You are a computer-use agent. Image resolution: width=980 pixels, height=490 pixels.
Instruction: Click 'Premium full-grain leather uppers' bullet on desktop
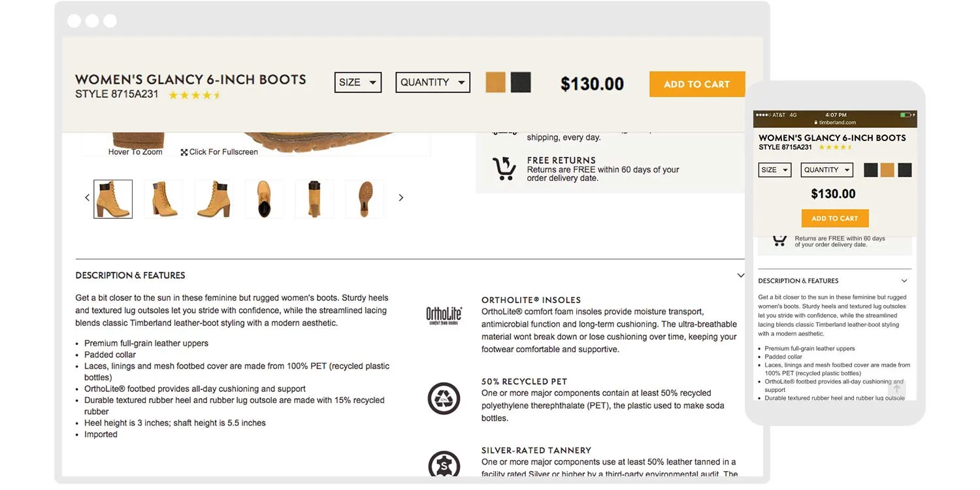(146, 343)
